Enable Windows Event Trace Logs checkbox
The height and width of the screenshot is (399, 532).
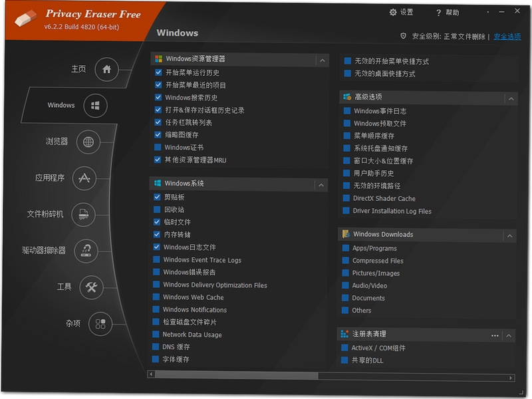point(156,259)
